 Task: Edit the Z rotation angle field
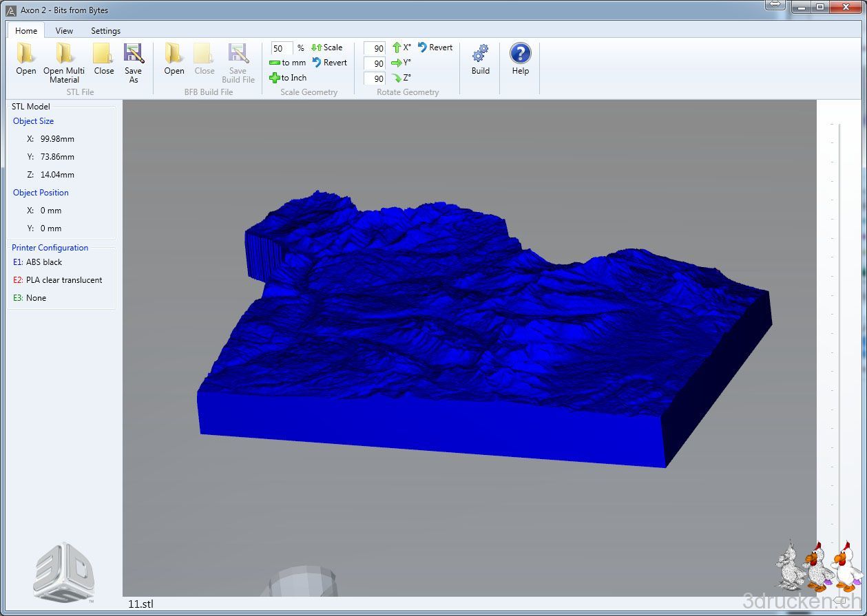[x=375, y=78]
